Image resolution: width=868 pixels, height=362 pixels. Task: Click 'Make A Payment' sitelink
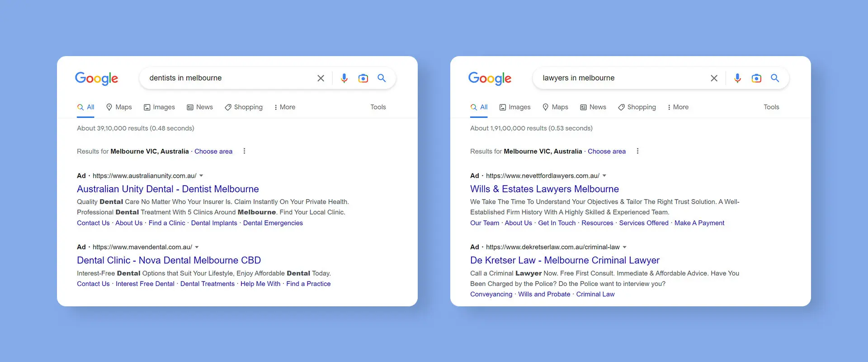tap(699, 223)
